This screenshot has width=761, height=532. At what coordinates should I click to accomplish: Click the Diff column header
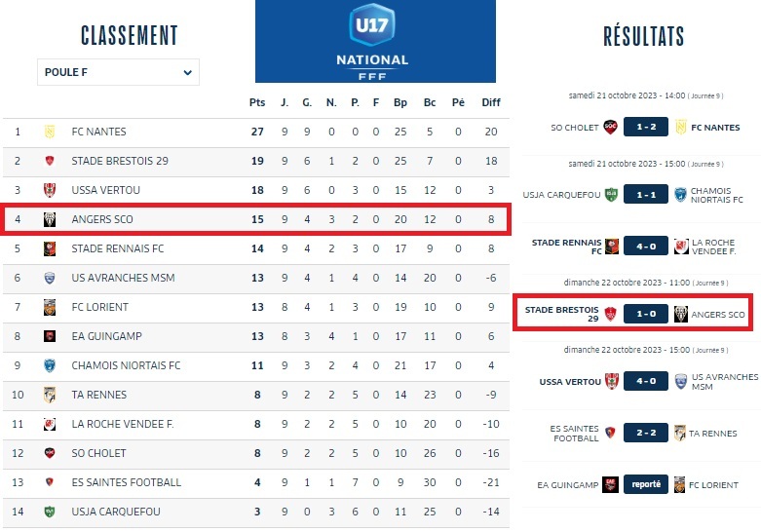click(491, 102)
